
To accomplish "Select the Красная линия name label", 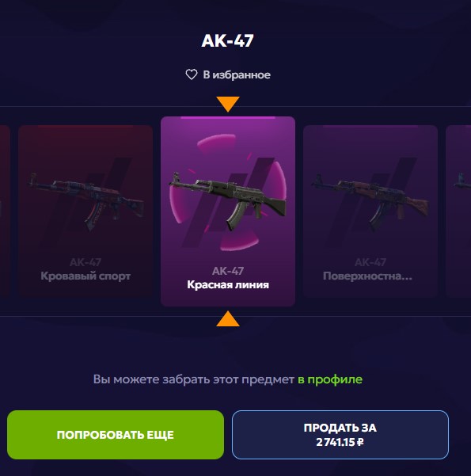I will pos(228,285).
